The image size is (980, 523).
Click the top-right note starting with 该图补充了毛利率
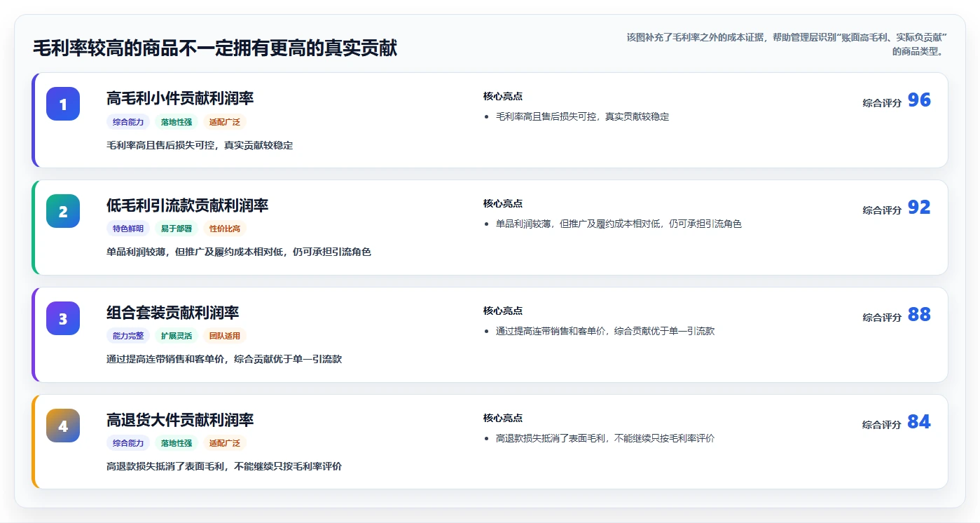[787, 43]
